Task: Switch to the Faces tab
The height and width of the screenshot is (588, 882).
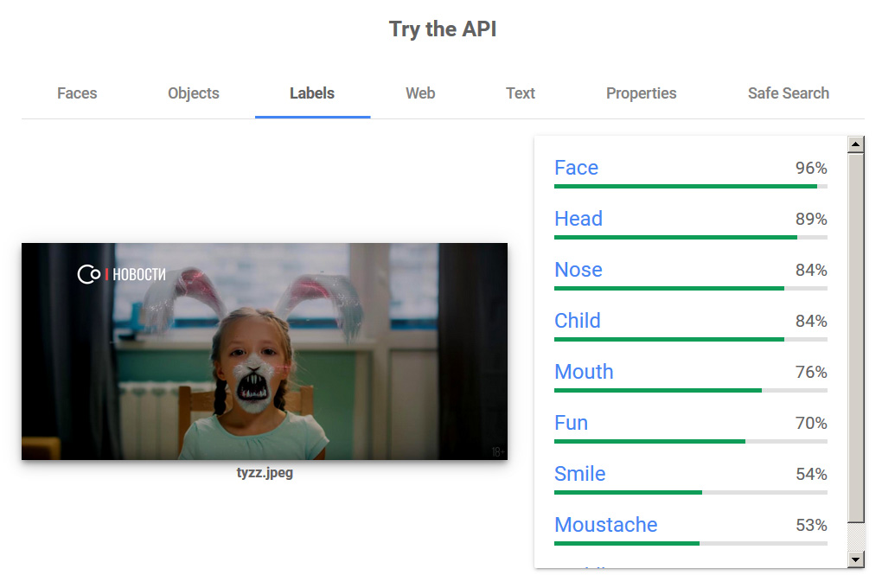Action: [77, 93]
